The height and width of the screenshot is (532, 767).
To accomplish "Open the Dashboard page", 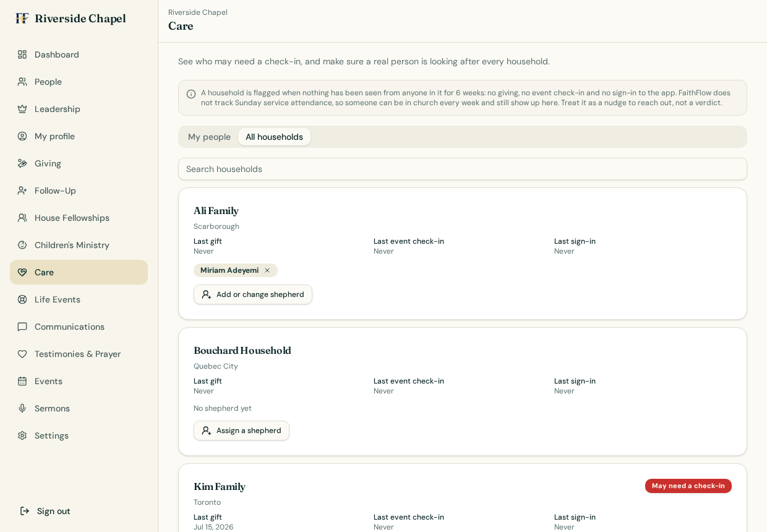I will [79, 54].
